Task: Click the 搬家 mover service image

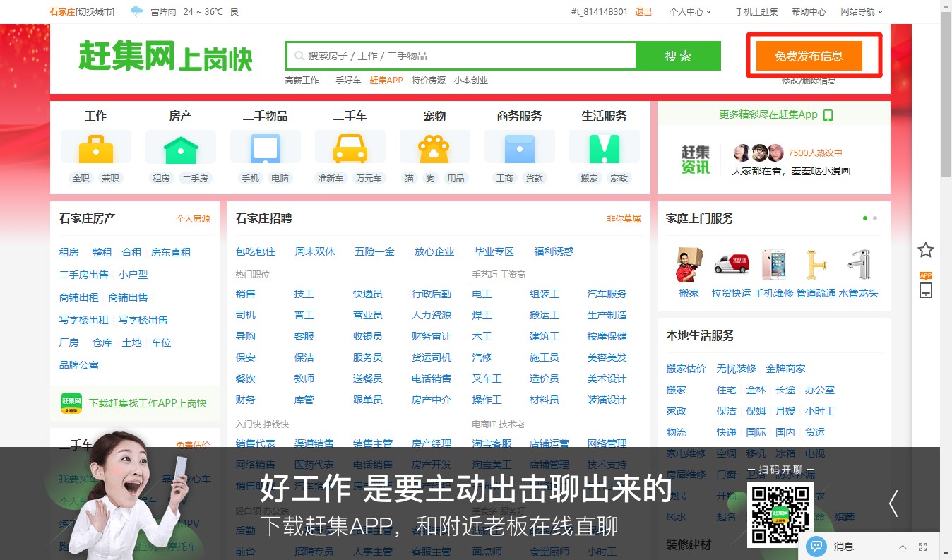Action: (689, 265)
